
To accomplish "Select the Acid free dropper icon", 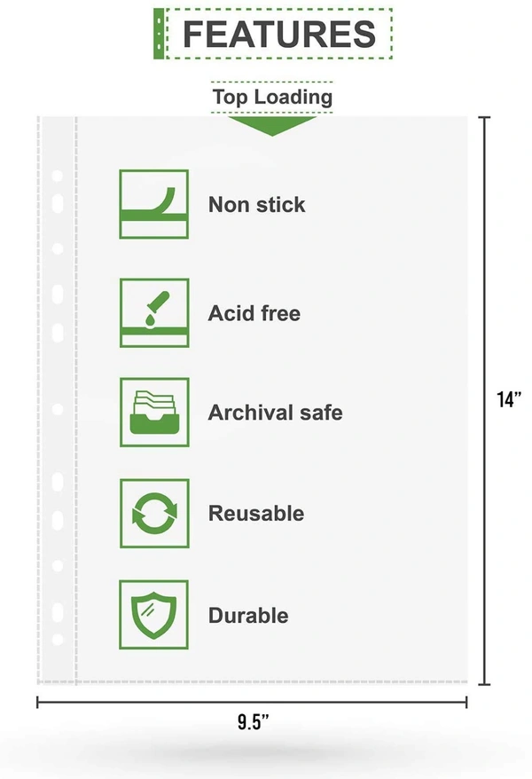I will pos(154,312).
